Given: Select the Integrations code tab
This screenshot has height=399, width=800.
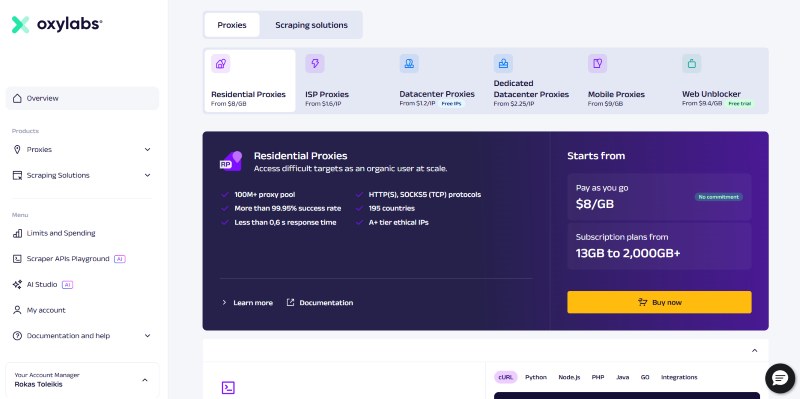Looking at the screenshot, I should coord(679,377).
